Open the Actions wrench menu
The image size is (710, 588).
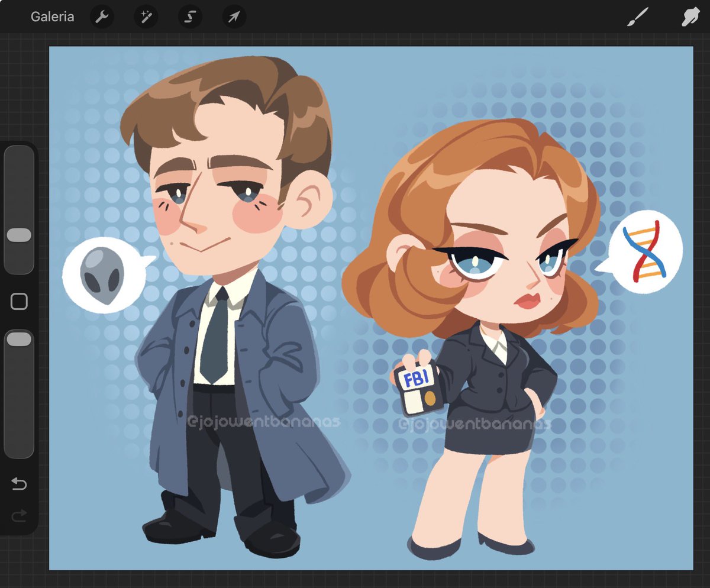(x=102, y=17)
